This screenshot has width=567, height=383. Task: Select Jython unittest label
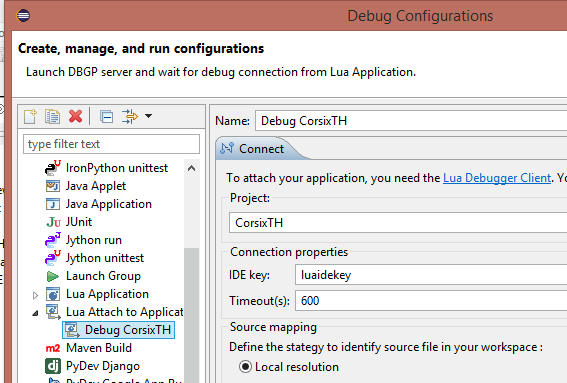(x=105, y=258)
